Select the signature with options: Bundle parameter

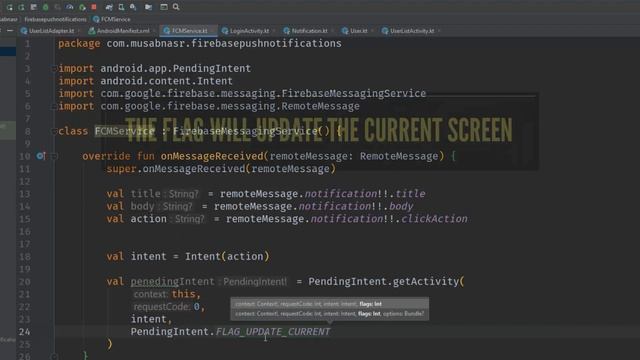click(329, 314)
